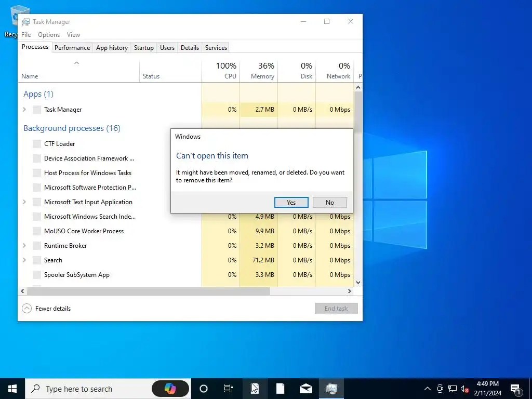The image size is (532, 399).
Task: Open the Windows Start menu
Action: coord(12,389)
